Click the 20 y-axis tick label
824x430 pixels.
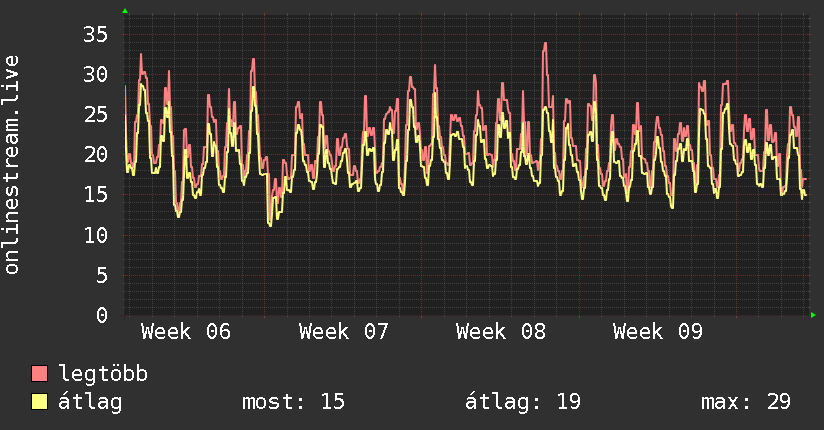tap(95, 155)
